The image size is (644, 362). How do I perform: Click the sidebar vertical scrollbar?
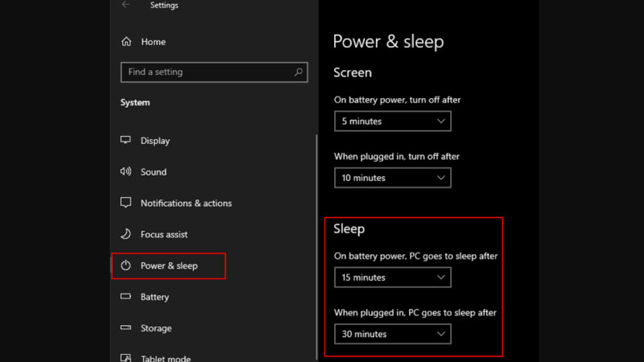pyautogui.click(x=317, y=241)
